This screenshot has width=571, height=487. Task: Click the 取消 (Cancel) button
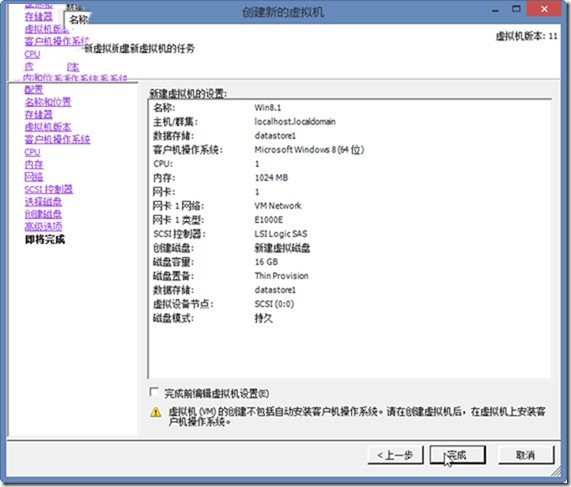[526, 455]
